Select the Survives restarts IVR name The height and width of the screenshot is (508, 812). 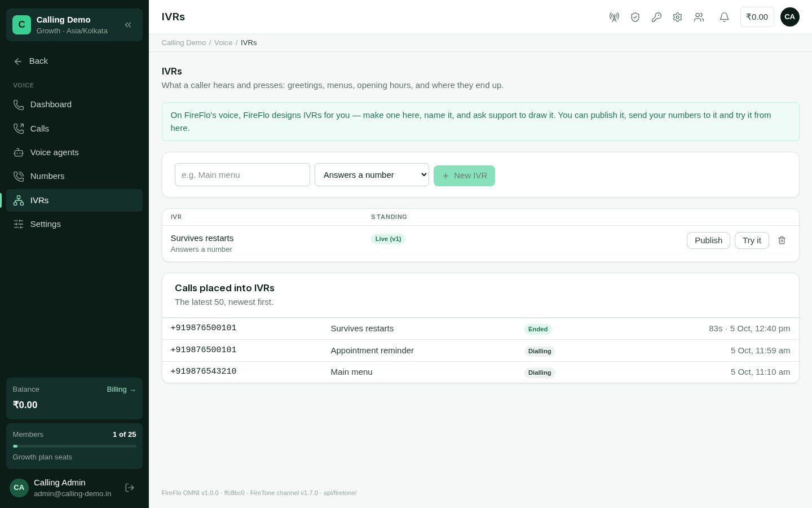[202, 238]
